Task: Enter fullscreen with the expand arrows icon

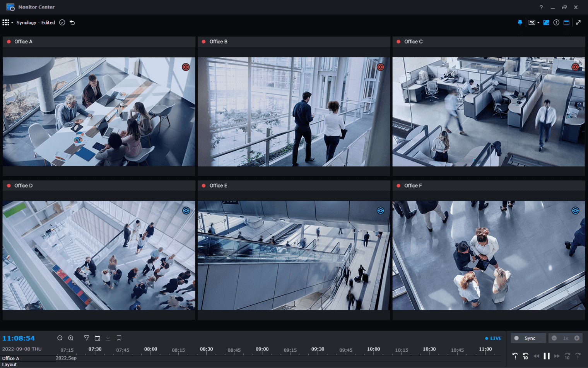Action: pyautogui.click(x=578, y=22)
